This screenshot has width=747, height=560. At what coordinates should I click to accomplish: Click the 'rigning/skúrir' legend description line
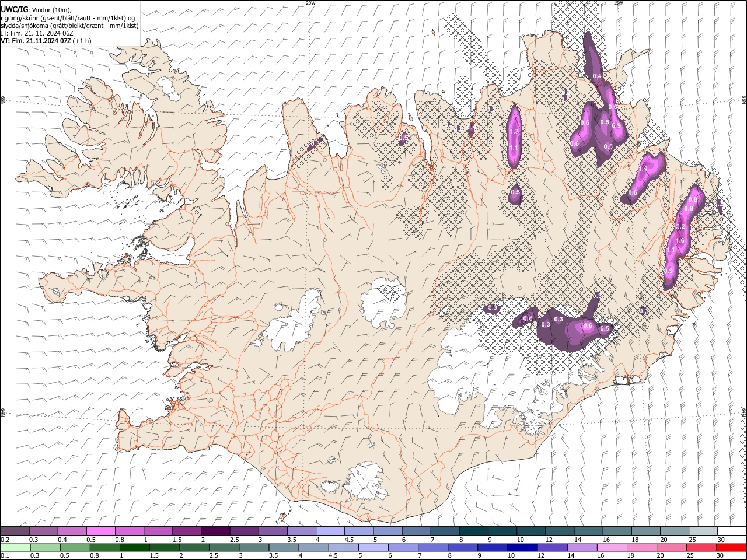68,17
